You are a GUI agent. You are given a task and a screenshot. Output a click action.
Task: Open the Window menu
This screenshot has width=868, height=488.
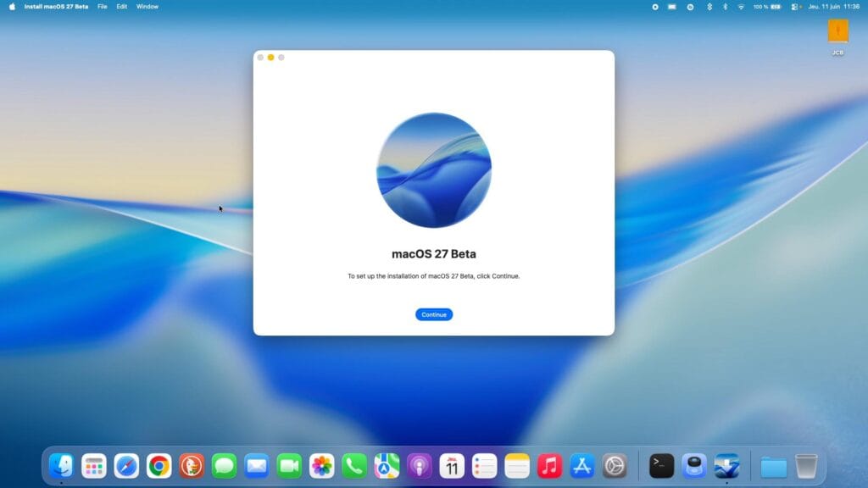147,7
